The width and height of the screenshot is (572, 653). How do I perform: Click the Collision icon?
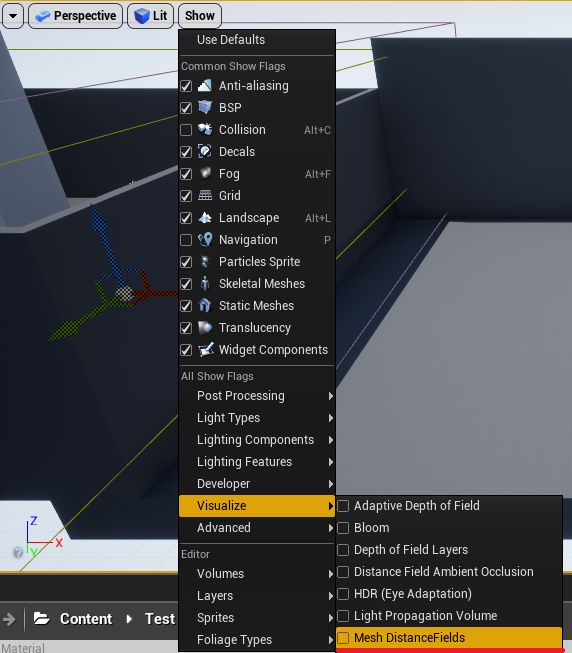coord(205,130)
